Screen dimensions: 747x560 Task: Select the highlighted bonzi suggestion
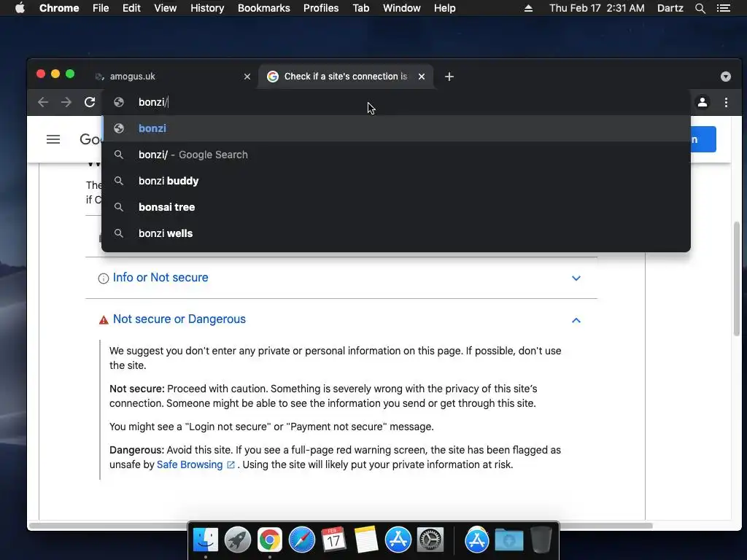[x=396, y=128]
